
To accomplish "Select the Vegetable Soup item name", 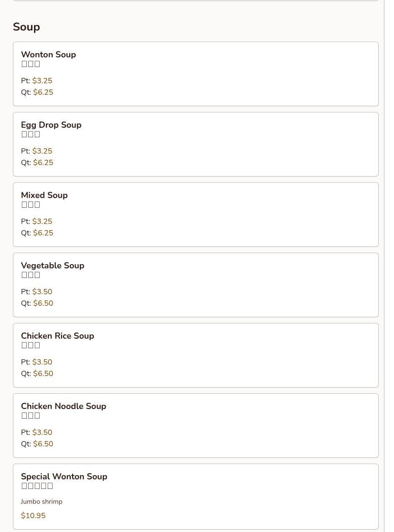I will point(53,266).
